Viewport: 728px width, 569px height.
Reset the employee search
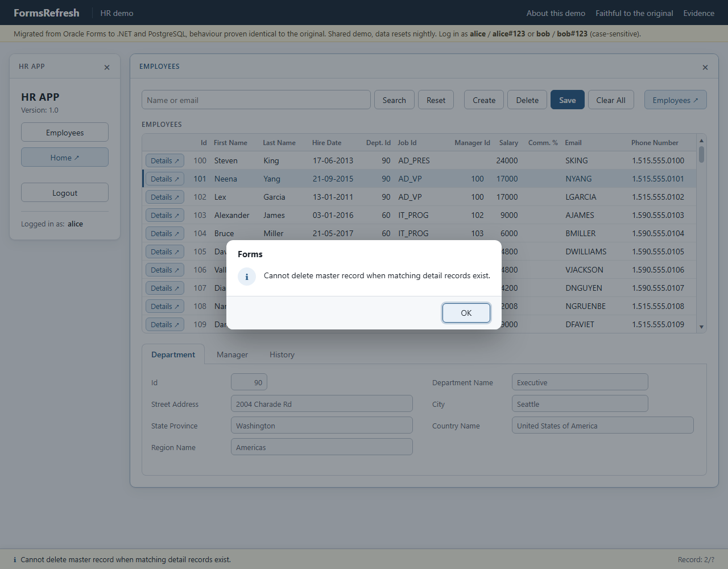(436, 100)
